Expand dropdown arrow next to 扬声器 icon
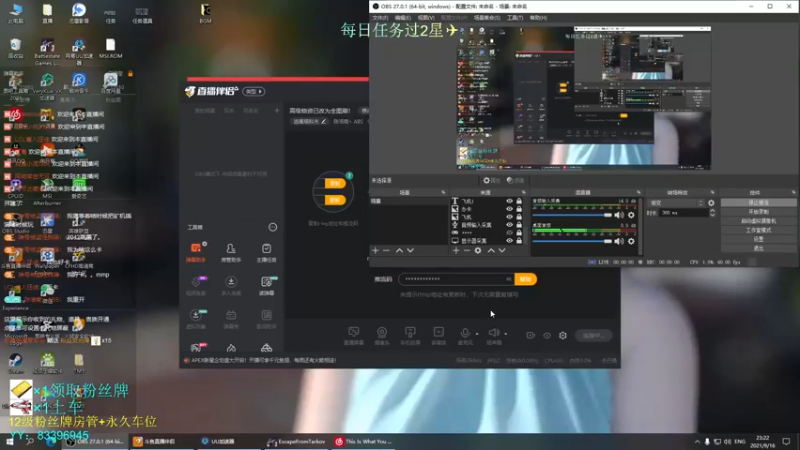The height and width of the screenshot is (450, 800). pos(506,334)
